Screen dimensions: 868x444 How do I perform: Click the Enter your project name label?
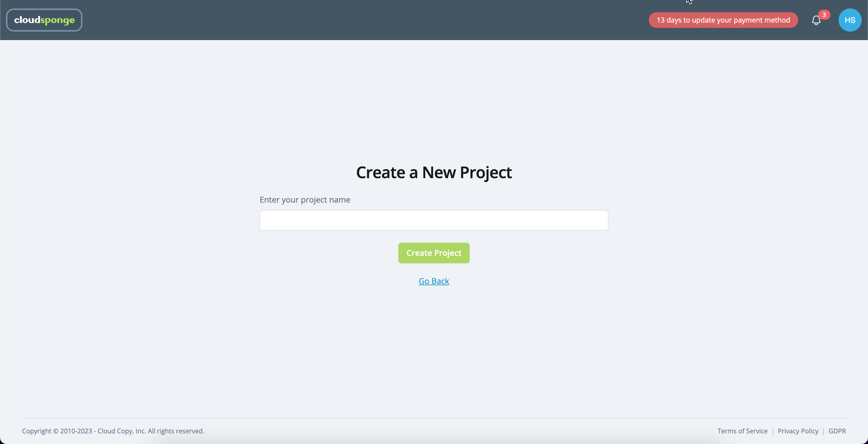(x=305, y=200)
